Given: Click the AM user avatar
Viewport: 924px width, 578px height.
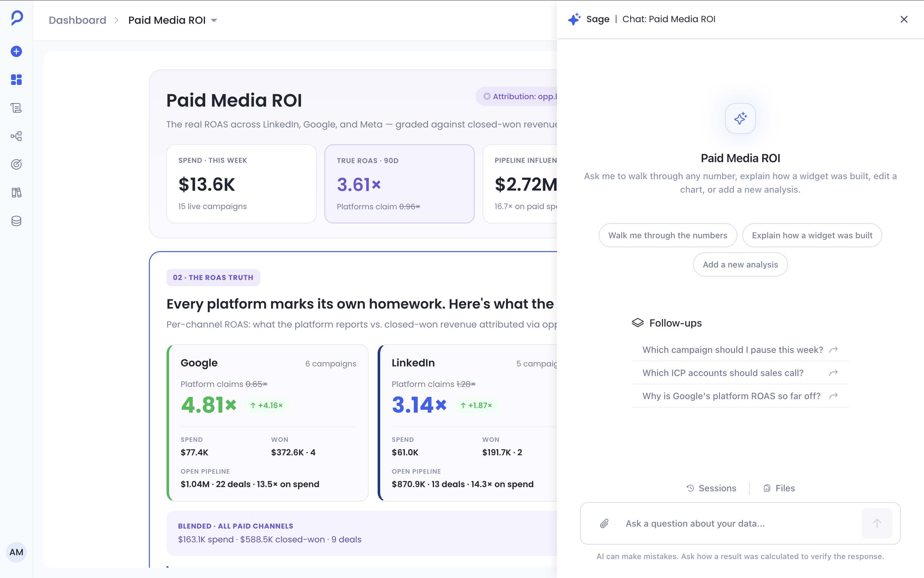Looking at the screenshot, I should point(16,552).
